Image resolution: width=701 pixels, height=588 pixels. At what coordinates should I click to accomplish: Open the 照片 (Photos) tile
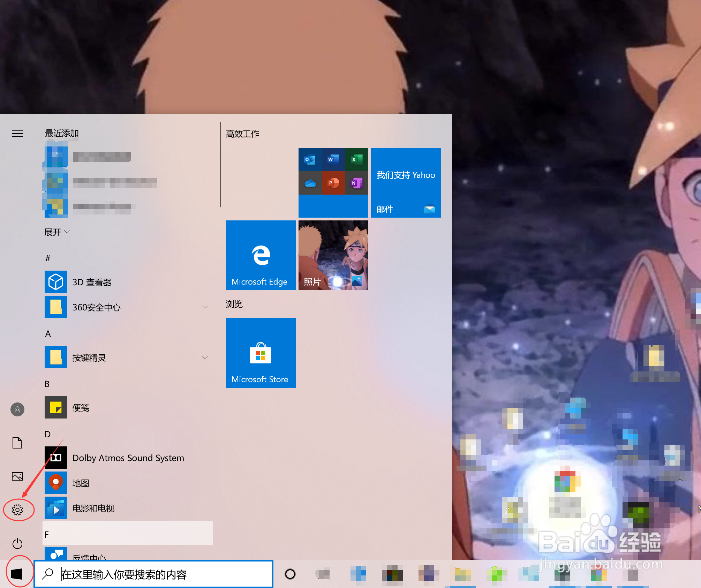pos(333,256)
